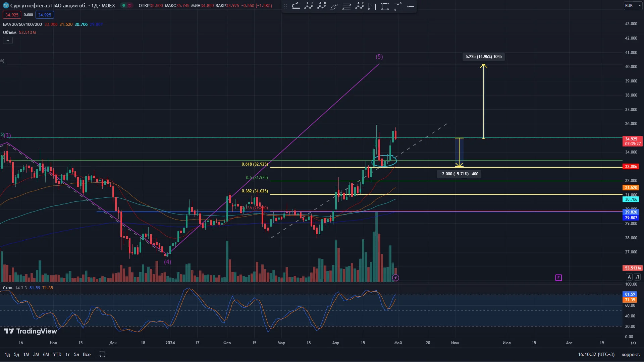This screenshot has width=644, height=362.
Task: Select the YTD time range
Action: (x=57, y=354)
